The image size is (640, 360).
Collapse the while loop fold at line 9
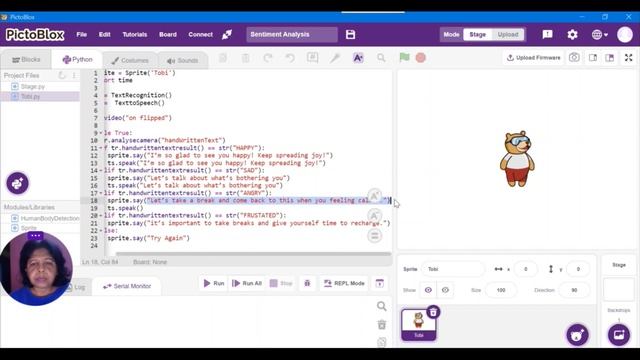(101, 133)
